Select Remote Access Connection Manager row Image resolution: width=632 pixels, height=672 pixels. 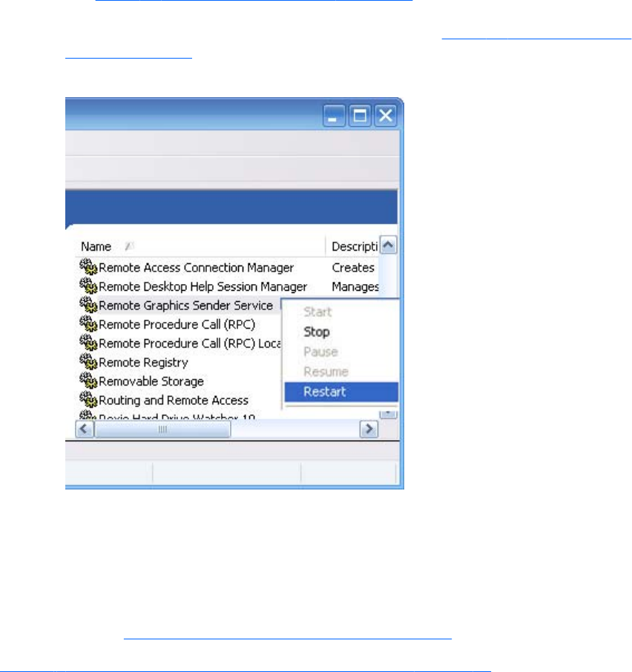(x=197, y=268)
